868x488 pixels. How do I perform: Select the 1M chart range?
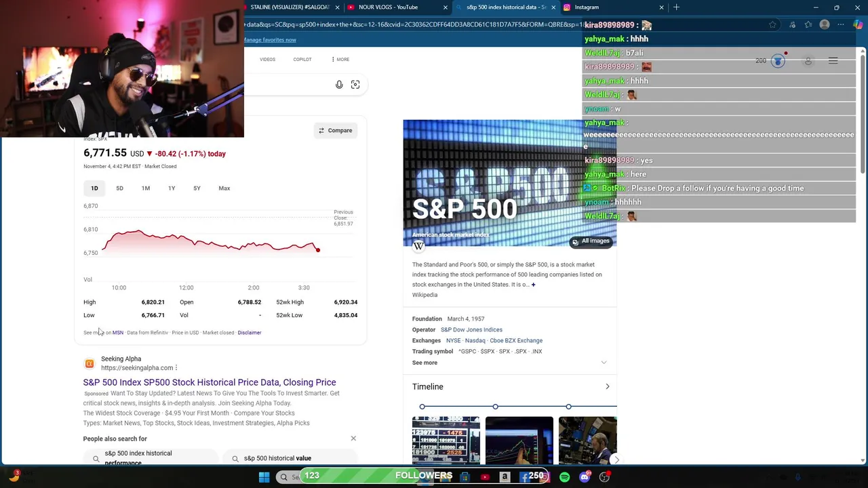point(146,188)
